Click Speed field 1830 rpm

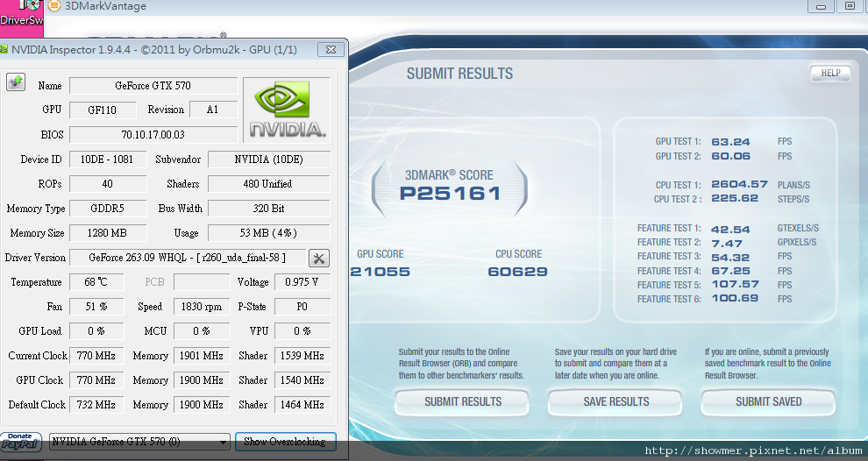tap(202, 307)
